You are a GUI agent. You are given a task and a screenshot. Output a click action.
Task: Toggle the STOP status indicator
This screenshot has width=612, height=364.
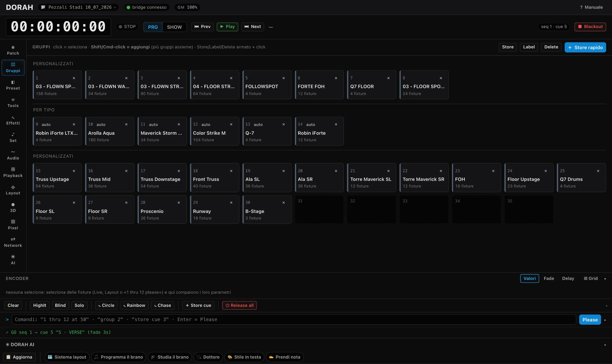[127, 27]
